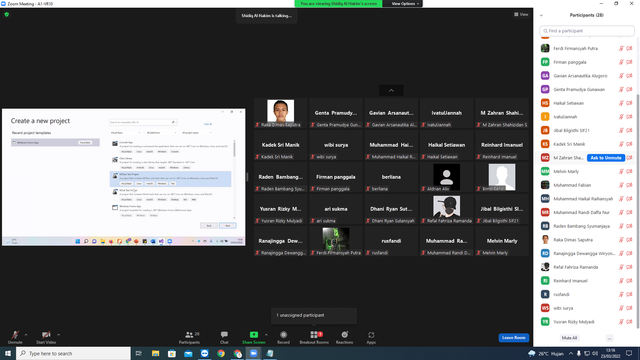Select IvatulJannah in participants list
This screenshot has width=640, height=360.
tap(586, 117)
